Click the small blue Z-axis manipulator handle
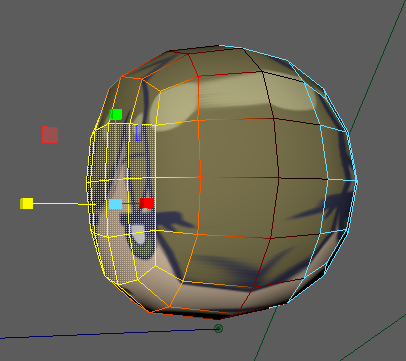 139,132
